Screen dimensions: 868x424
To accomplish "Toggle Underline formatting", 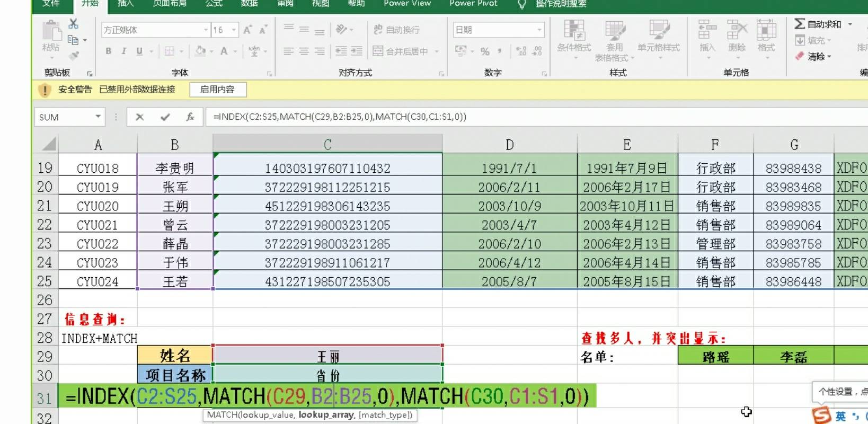I will (139, 51).
